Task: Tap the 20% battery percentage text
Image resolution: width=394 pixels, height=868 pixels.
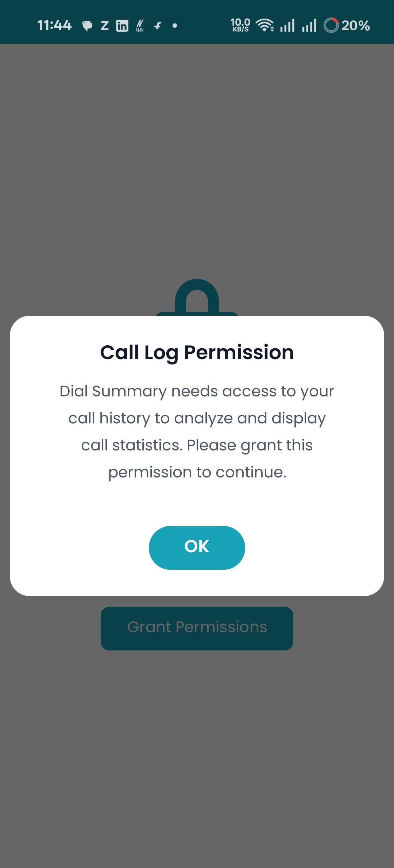Action: tap(356, 26)
